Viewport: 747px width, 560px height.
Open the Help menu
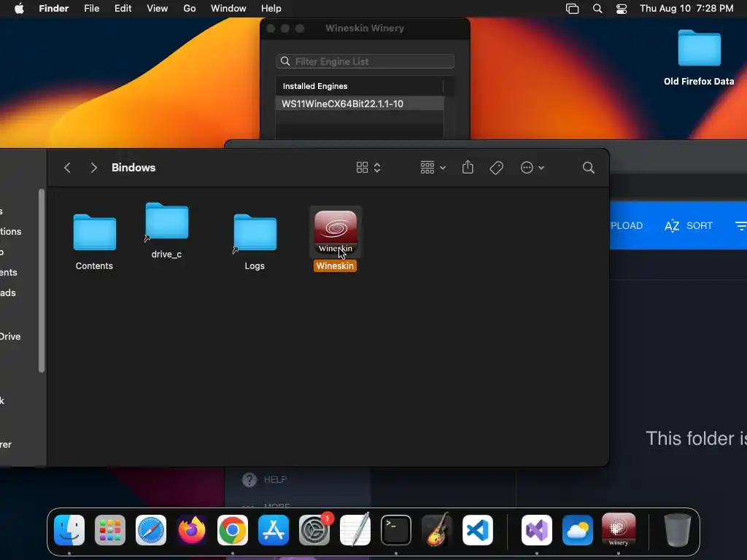coord(271,8)
